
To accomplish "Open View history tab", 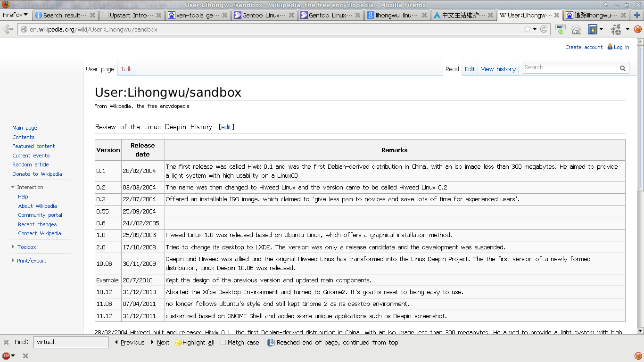I will click(498, 69).
